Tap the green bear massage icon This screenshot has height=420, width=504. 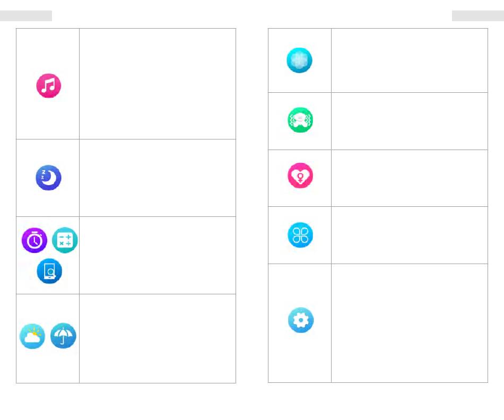[300, 120]
